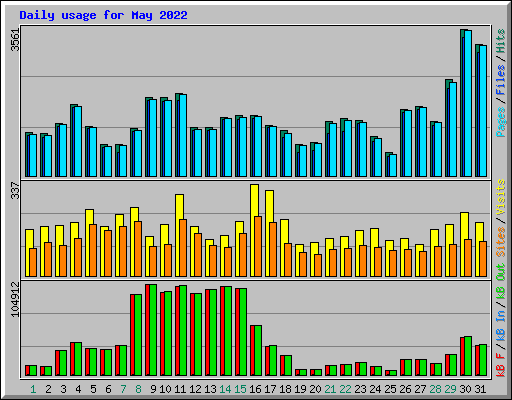
Task: Click day 31 on the x-axis
Action: tap(480, 389)
